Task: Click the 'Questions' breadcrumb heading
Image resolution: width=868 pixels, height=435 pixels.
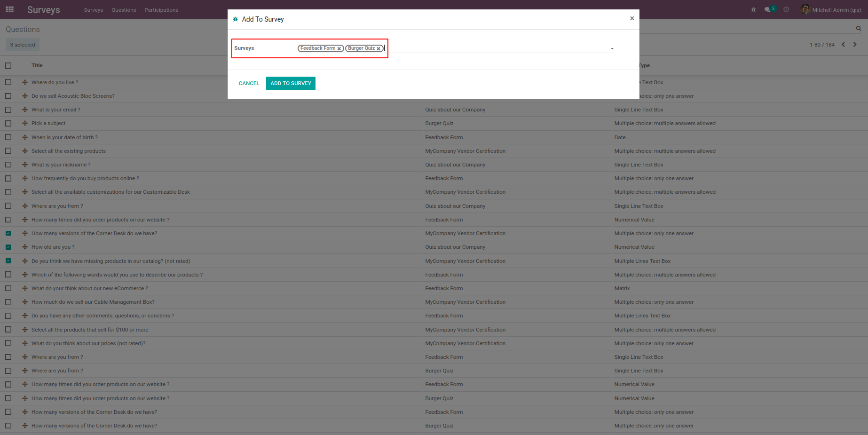Action: pyautogui.click(x=23, y=29)
